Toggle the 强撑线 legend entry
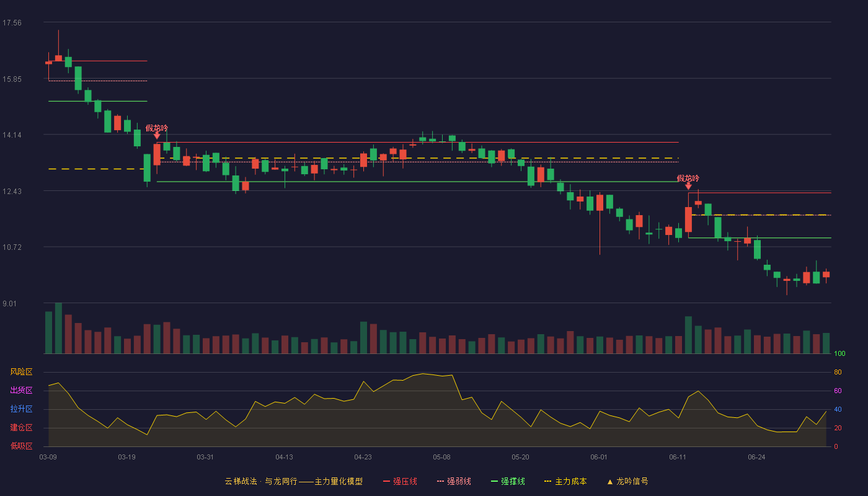The image size is (868, 496). [x=508, y=481]
